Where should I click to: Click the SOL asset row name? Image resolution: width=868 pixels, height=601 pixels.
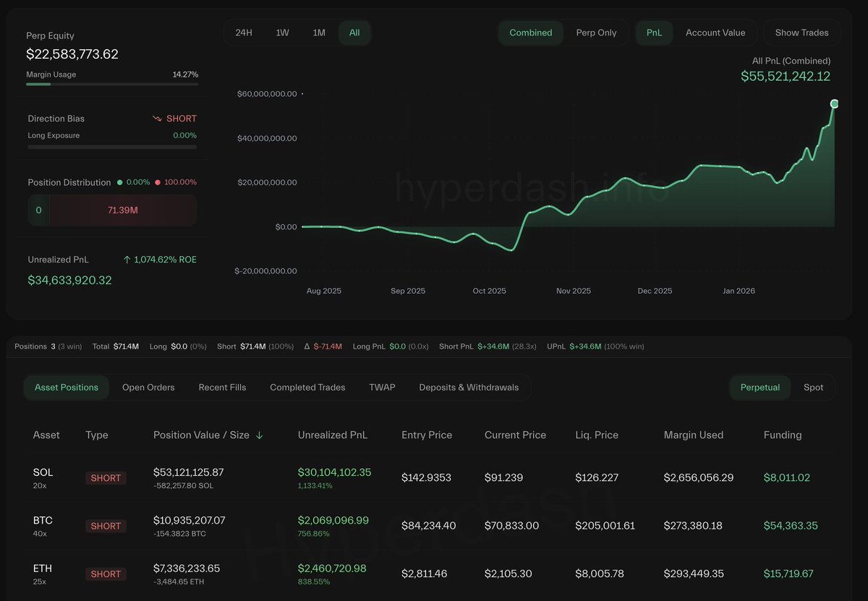coord(43,472)
